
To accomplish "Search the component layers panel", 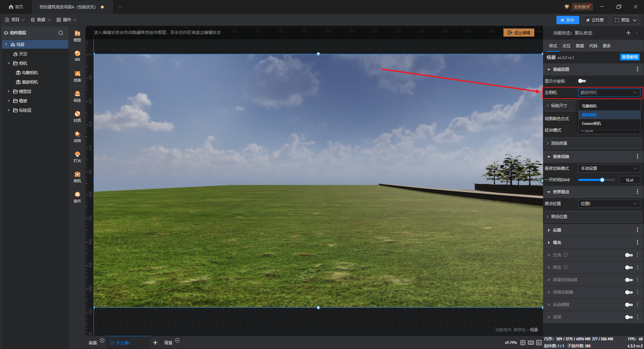I will click(61, 33).
